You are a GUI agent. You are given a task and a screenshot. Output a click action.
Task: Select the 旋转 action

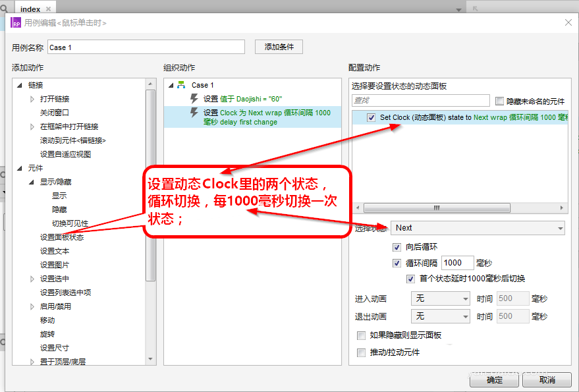pyautogui.click(x=47, y=334)
